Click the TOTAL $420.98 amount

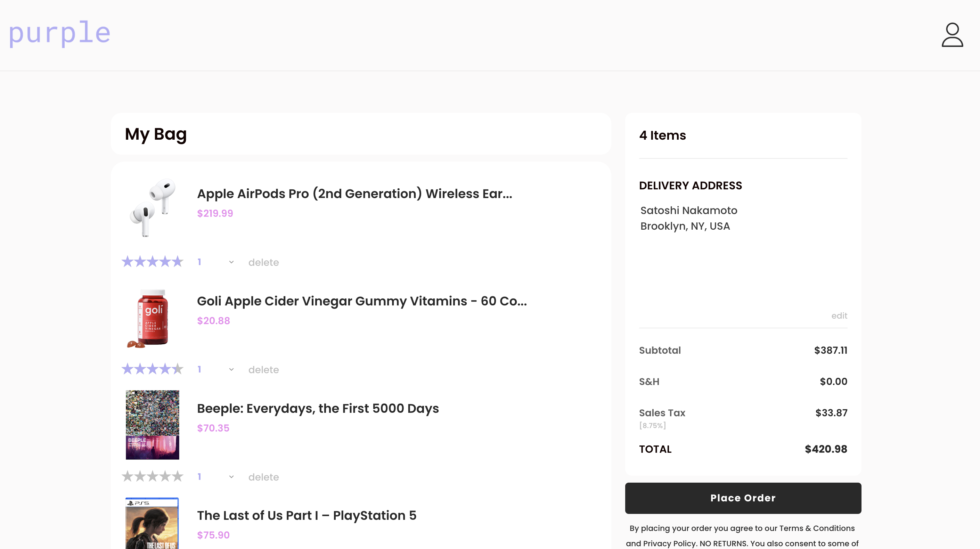(826, 449)
